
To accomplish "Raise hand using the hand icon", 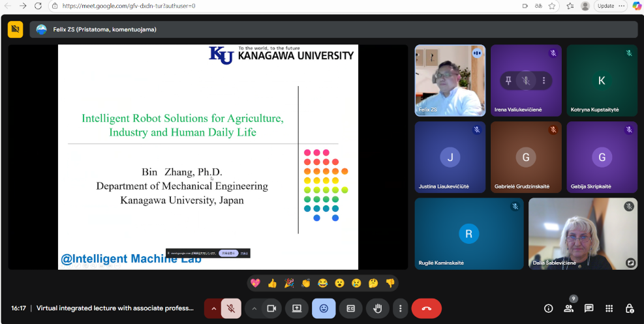I will point(377,308).
